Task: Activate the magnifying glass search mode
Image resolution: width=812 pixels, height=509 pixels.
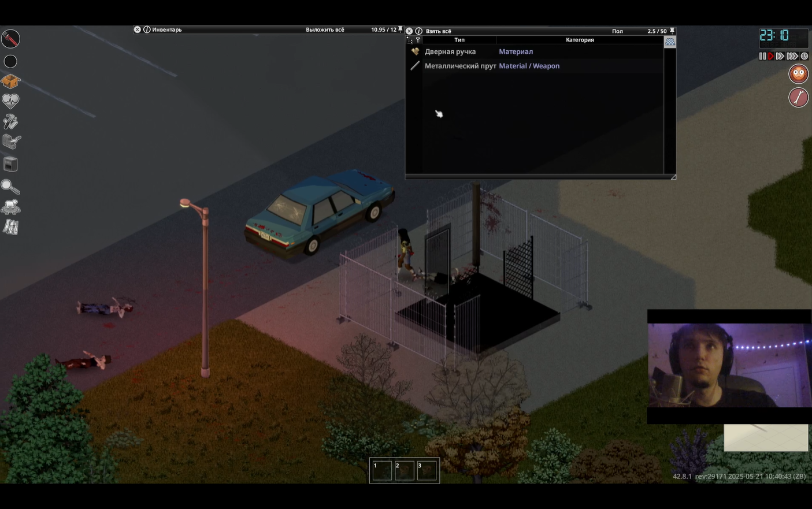Action: point(10,187)
